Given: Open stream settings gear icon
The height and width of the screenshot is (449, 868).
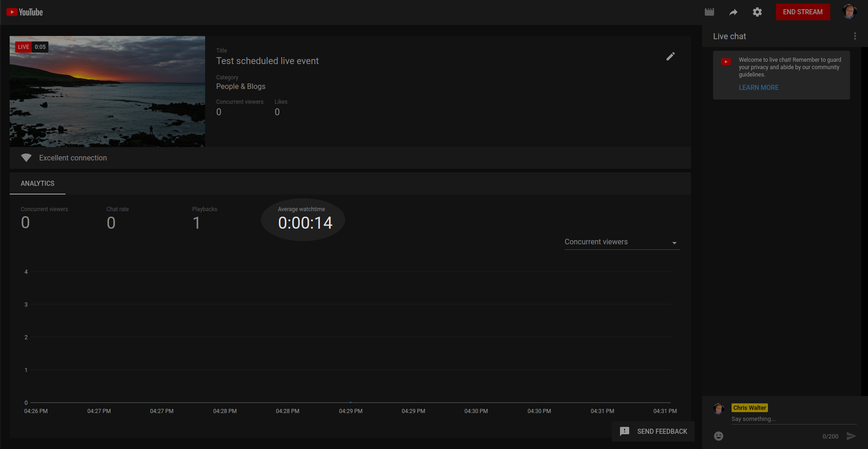Looking at the screenshot, I should pos(757,12).
